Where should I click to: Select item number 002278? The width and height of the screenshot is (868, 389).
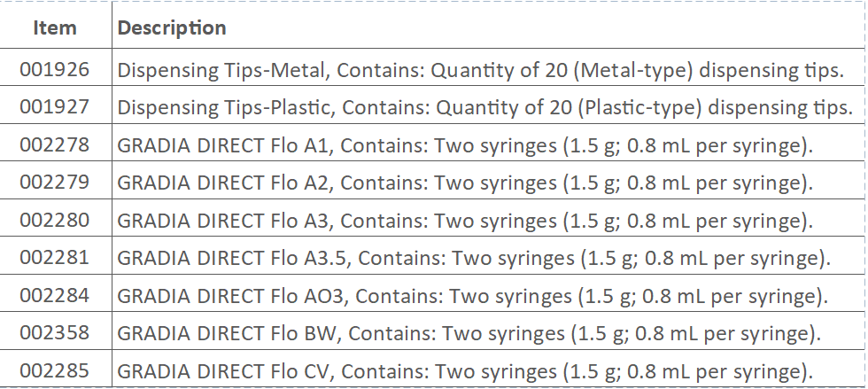(x=55, y=144)
